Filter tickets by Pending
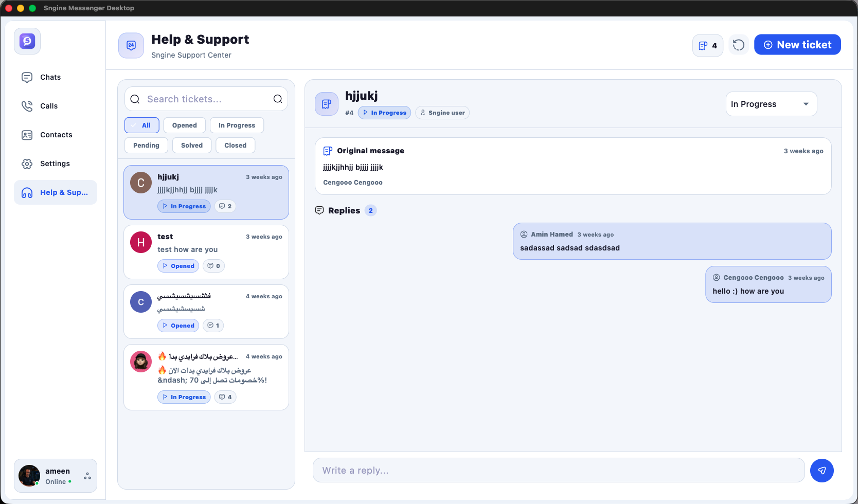The height and width of the screenshot is (504, 858). coord(146,146)
